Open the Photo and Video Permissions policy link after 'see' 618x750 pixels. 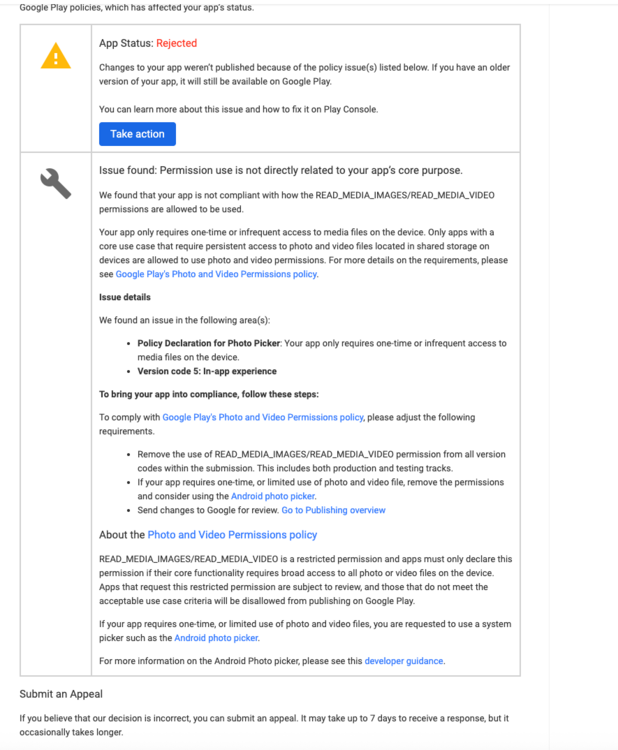pyautogui.click(x=216, y=274)
